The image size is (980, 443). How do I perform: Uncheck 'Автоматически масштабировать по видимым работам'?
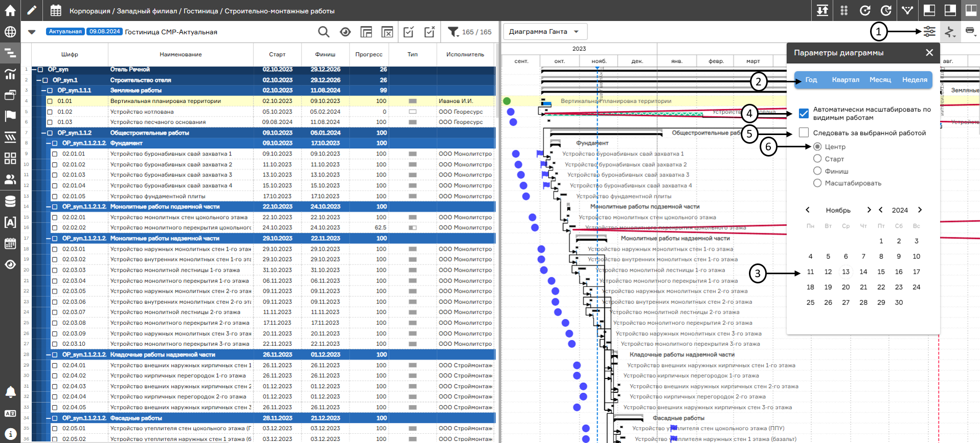tap(804, 114)
